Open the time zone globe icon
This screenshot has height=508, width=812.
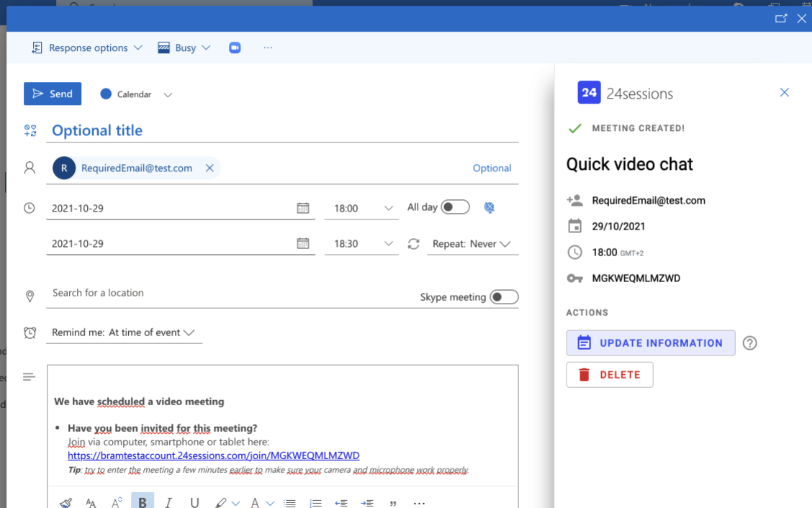tap(490, 208)
